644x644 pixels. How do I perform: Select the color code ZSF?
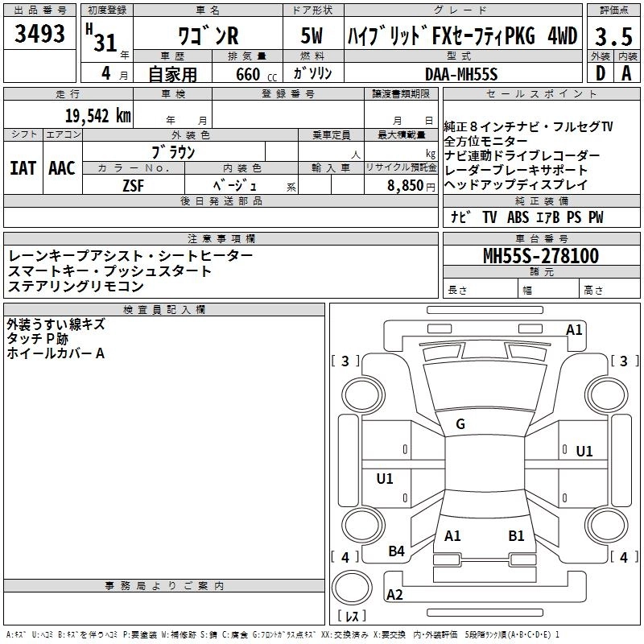[133, 185]
